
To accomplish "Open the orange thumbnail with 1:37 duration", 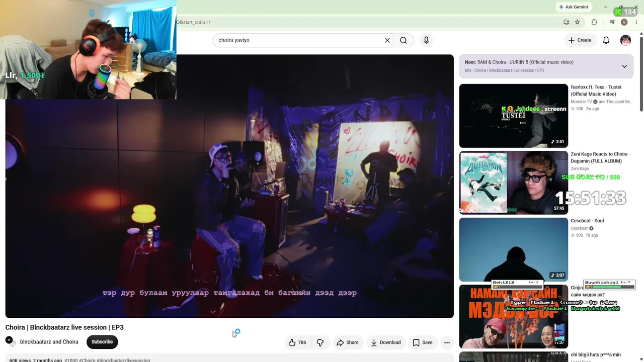I will (x=513, y=316).
